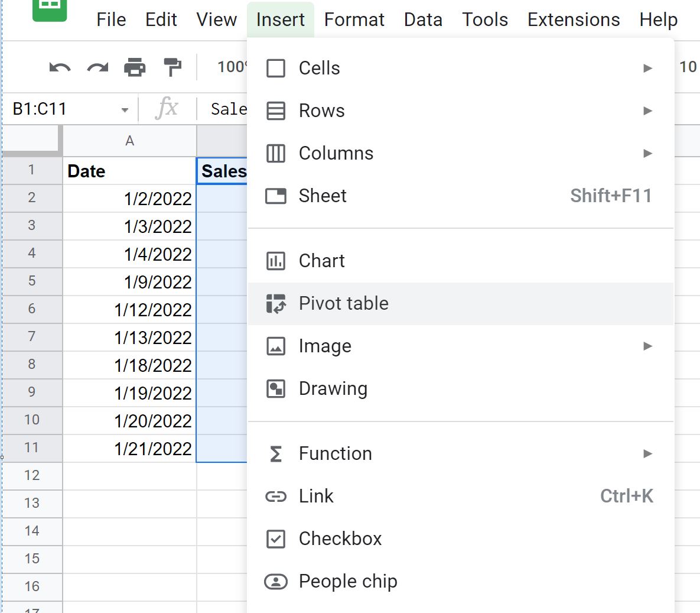Click the Columns icon in Insert menu
This screenshot has height=613, width=700.
click(x=275, y=153)
